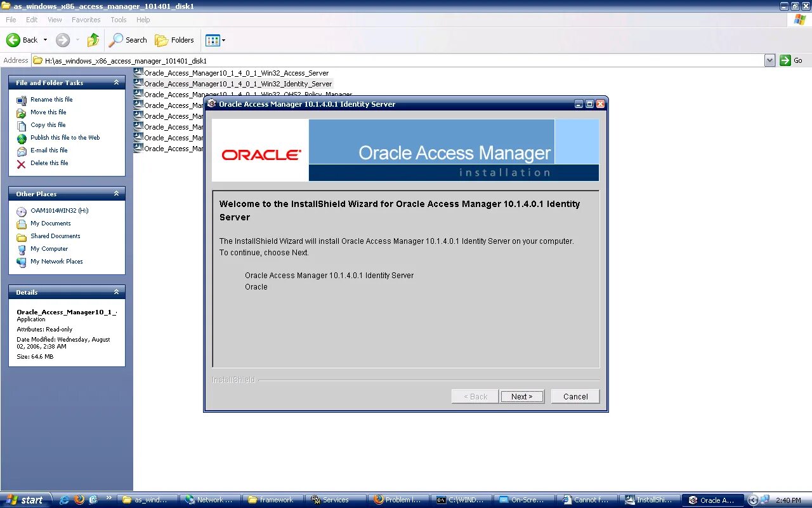
Task: Collapse the Details panel
Action: coord(116,292)
